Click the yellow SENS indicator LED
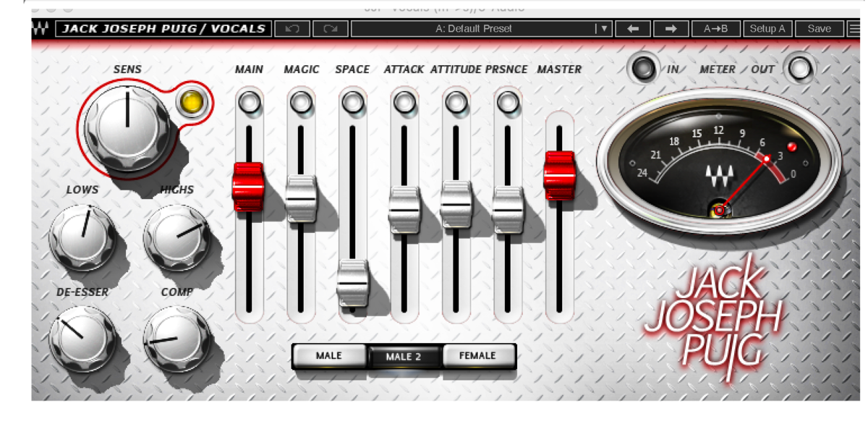 192,102
